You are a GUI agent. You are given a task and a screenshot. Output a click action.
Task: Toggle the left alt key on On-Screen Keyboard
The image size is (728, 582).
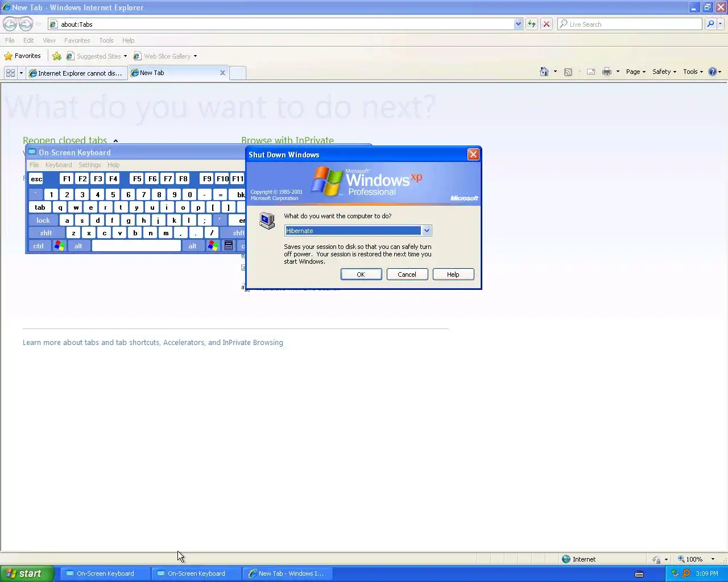point(78,246)
